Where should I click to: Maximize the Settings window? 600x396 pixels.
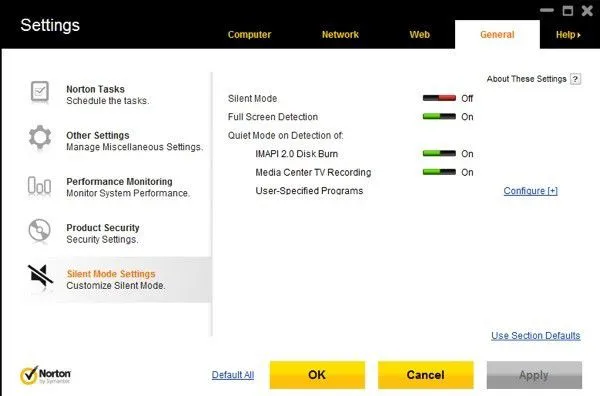(568, 11)
